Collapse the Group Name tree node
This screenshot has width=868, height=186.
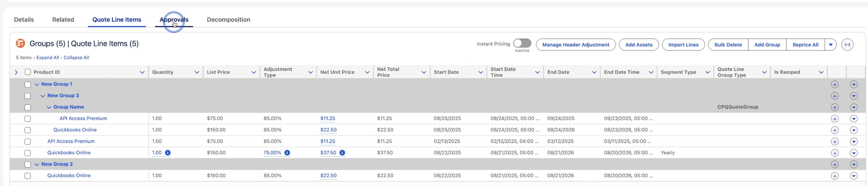coord(49,107)
